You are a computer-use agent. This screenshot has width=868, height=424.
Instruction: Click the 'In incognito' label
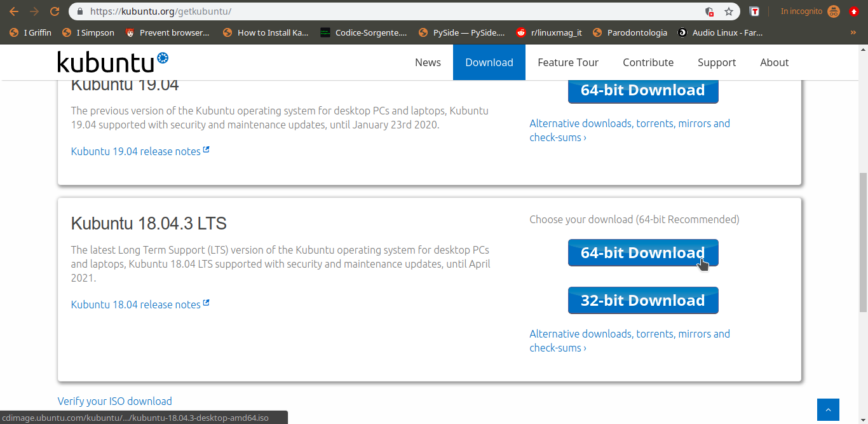pos(801,11)
